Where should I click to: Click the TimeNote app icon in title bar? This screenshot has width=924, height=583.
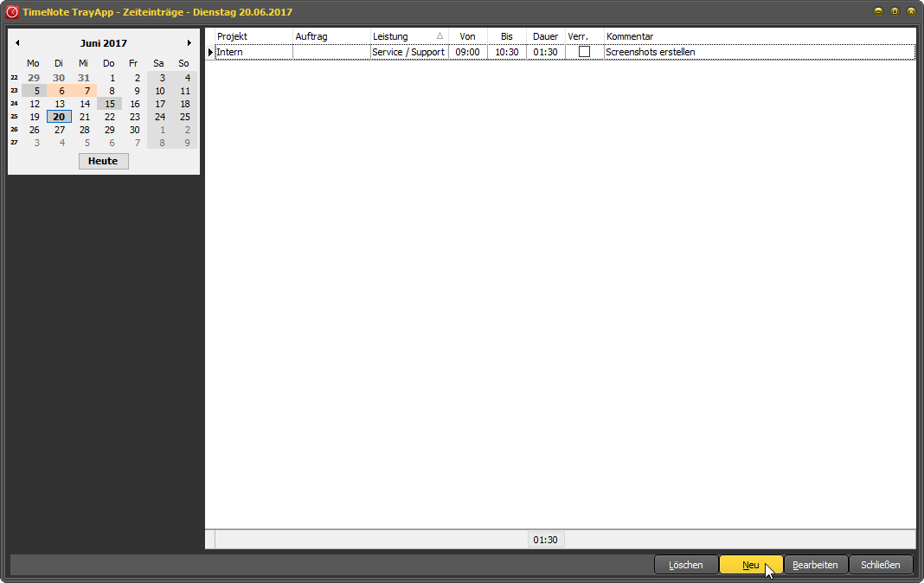tap(12, 12)
